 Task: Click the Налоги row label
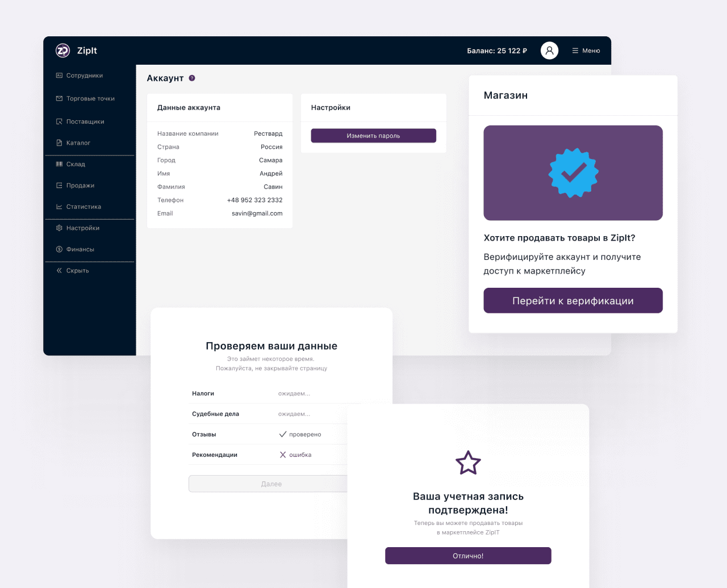click(x=203, y=393)
